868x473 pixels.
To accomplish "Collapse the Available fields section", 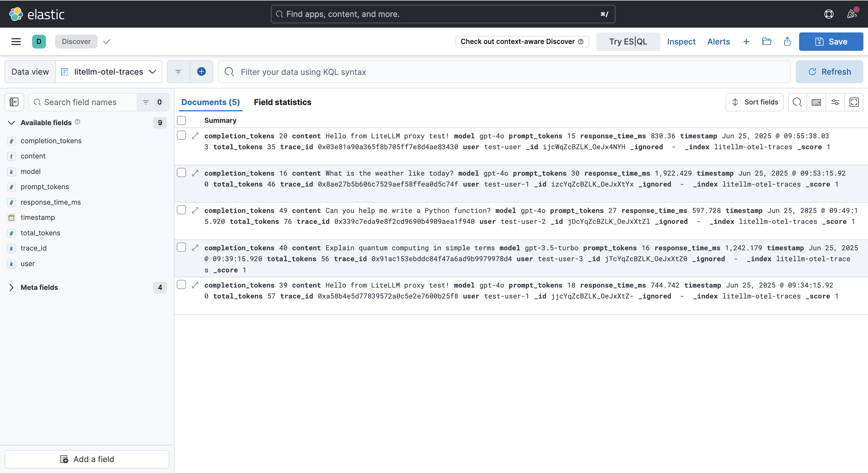I will [x=11, y=123].
